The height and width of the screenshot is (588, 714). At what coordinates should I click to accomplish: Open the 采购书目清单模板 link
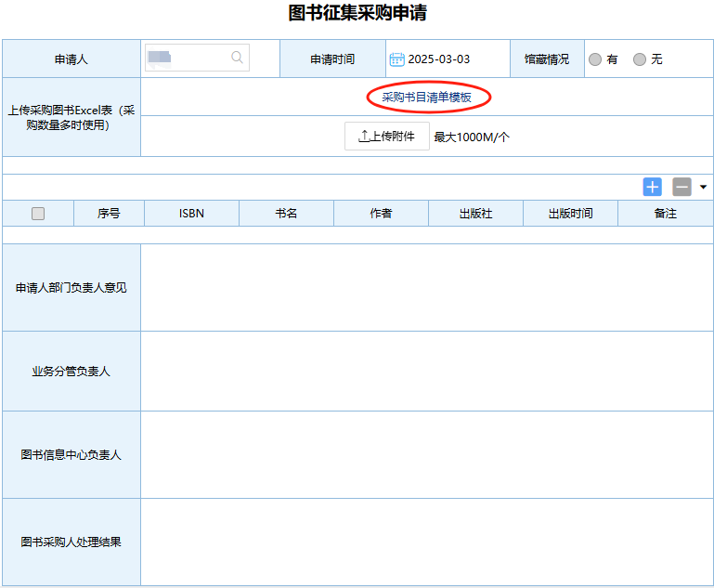click(x=427, y=97)
